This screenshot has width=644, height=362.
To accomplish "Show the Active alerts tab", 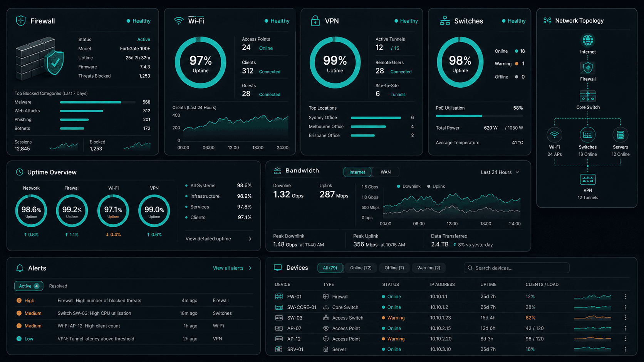I will 29,286.
